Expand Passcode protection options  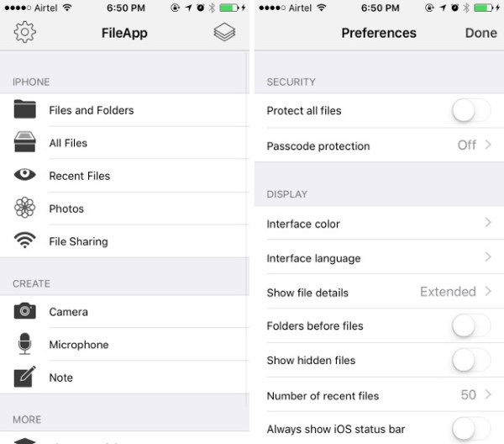click(488, 145)
